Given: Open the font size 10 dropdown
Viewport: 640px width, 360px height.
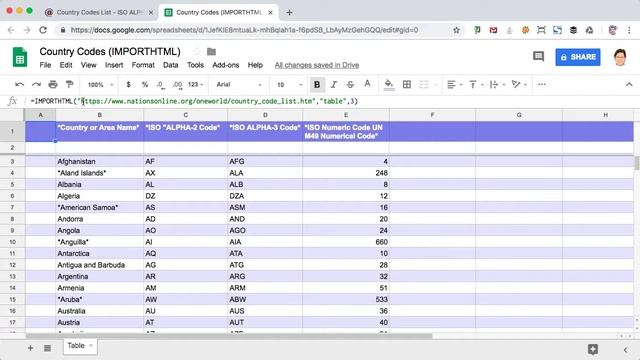Looking at the screenshot, I should tap(289, 84).
